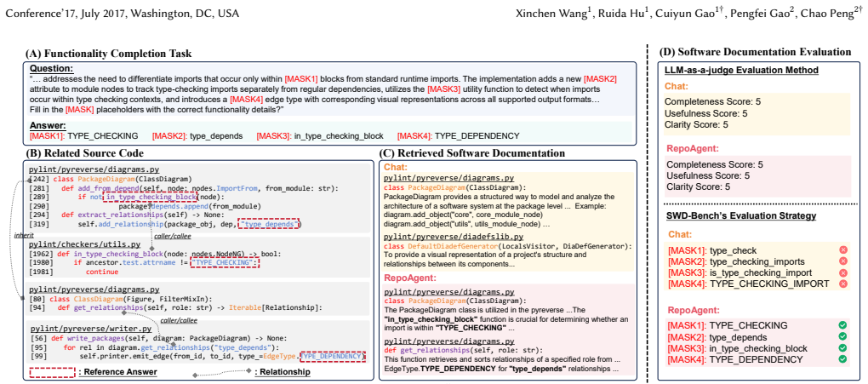The image size is (868, 384).
Task: Click green check beside RepoAgent TYPE_DEPENDENCY
Action: pyautogui.click(x=842, y=359)
